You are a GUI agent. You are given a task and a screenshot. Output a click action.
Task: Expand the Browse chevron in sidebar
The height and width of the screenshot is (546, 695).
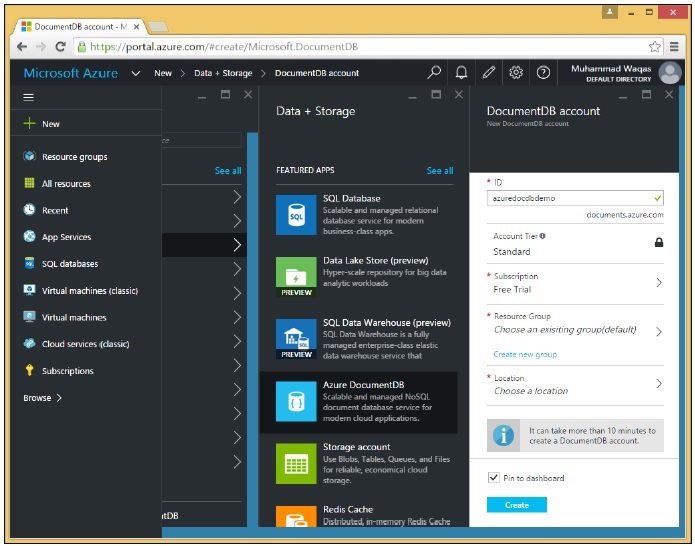click(59, 398)
